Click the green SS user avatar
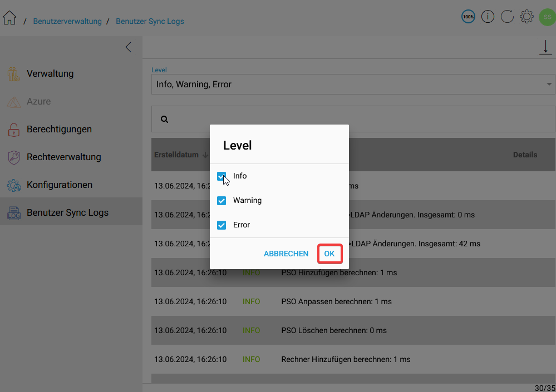This screenshot has width=556, height=392. pos(547,17)
